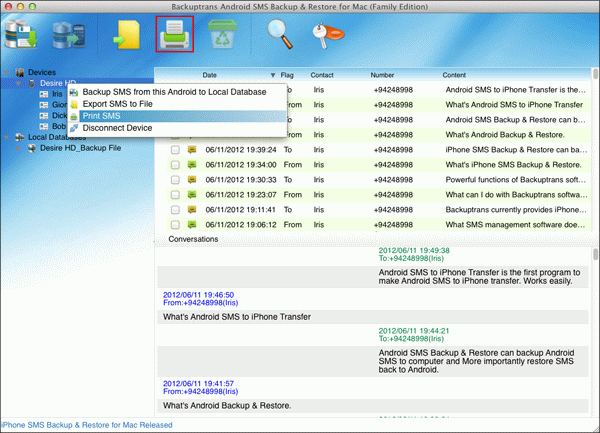Check the box for the 19:23:07 message
This screenshot has width=600, height=433.
(x=175, y=195)
